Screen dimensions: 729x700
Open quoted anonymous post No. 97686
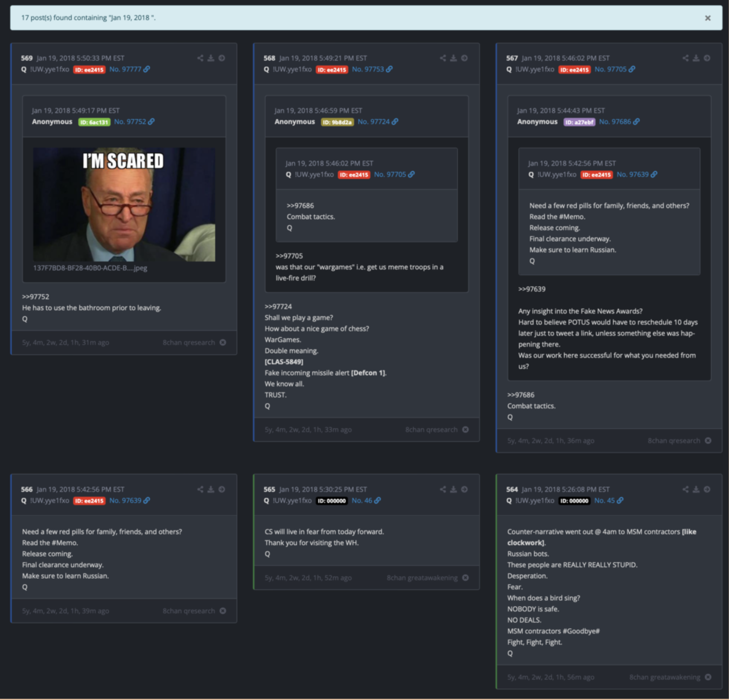(x=619, y=122)
